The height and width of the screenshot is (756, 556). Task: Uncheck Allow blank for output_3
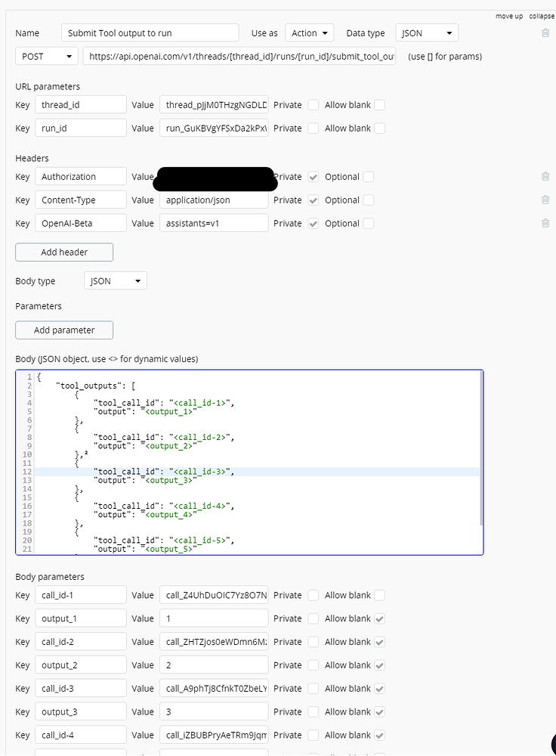380,711
